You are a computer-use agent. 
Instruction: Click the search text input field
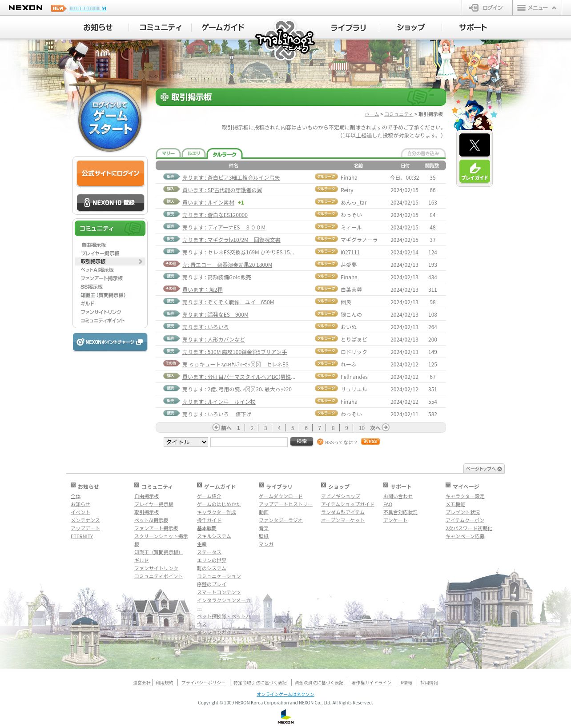coord(249,442)
